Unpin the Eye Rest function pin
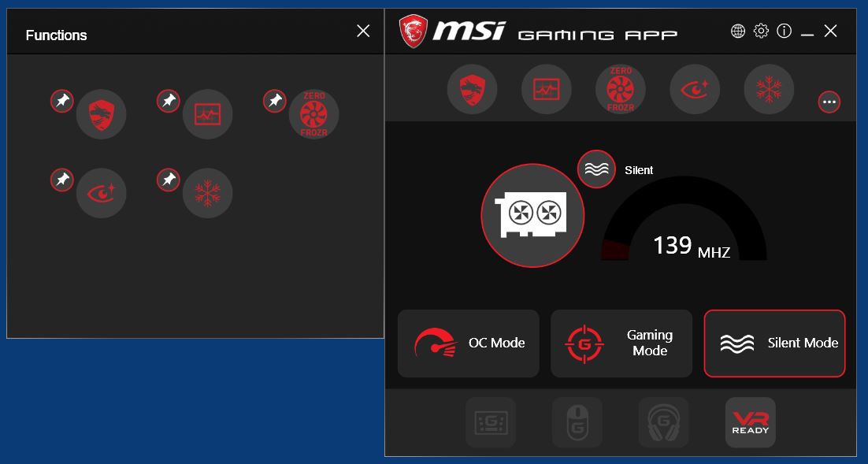 coord(62,180)
